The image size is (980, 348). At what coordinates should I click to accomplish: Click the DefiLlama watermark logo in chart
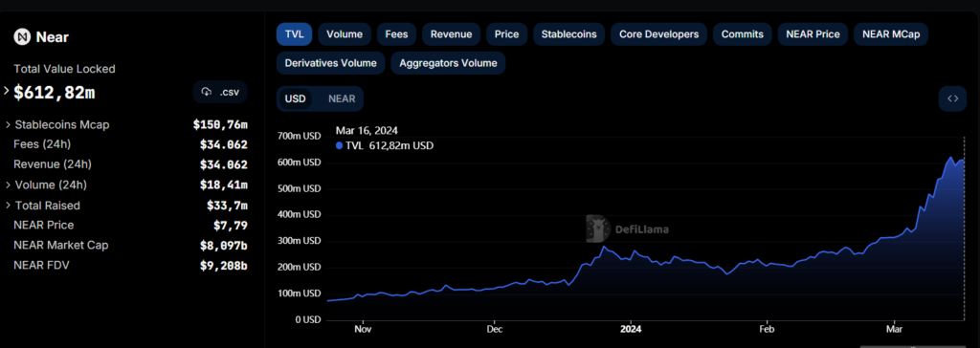(x=598, y=228)
